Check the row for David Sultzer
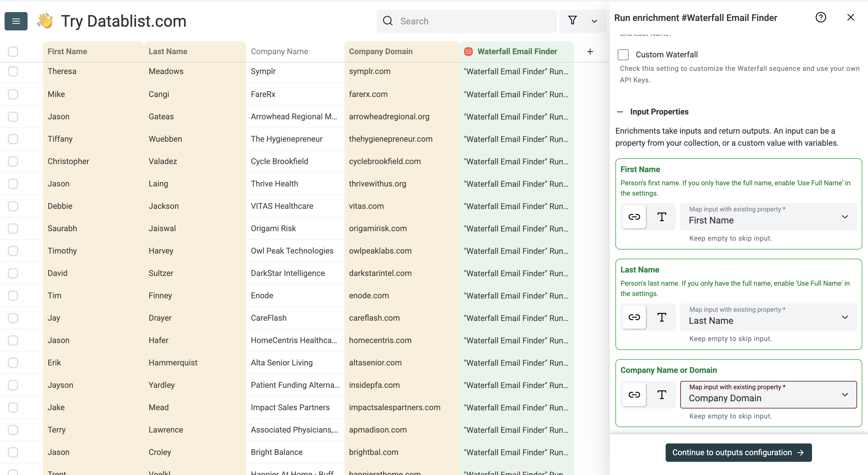 tap(13, 273)
